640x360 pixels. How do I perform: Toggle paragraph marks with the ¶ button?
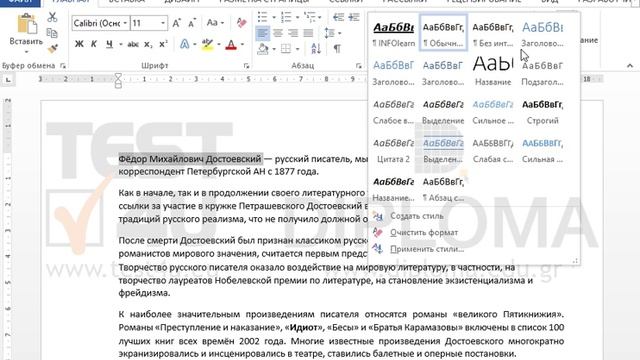(x=337, y=49)
